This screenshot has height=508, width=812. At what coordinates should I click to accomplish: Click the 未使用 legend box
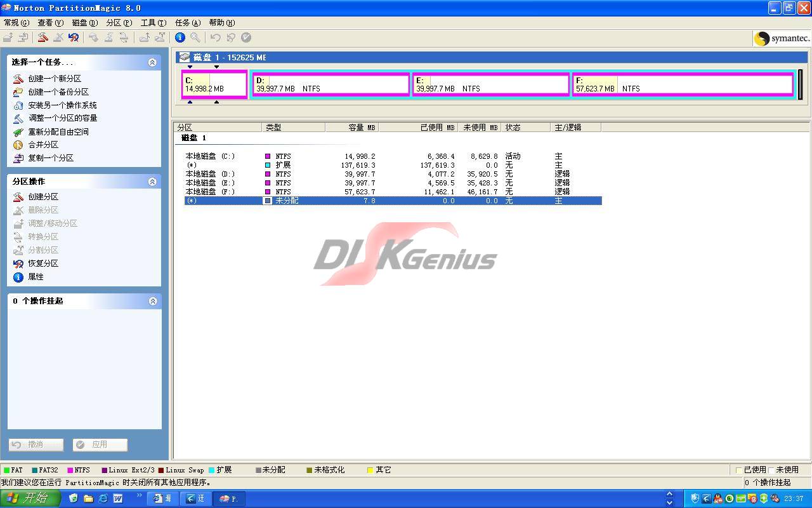(771, 470)
